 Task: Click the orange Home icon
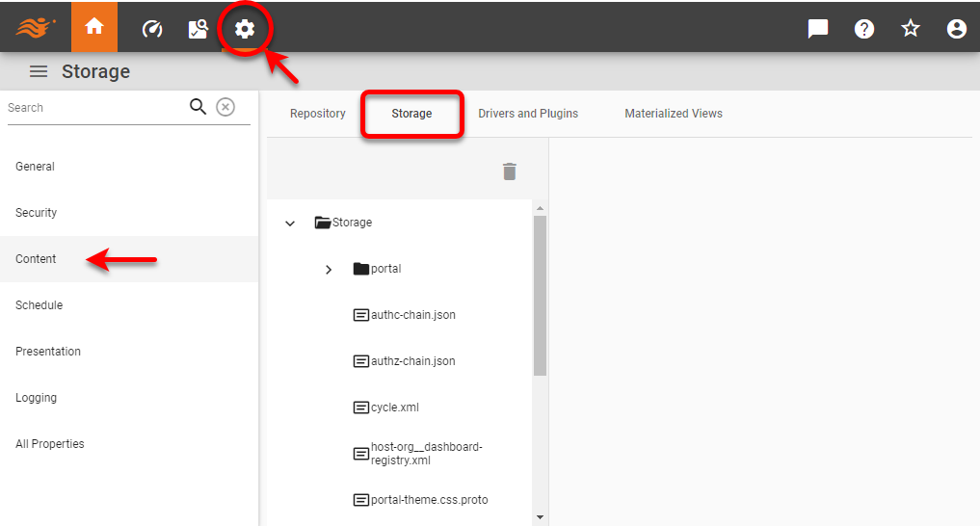(94, 28)
